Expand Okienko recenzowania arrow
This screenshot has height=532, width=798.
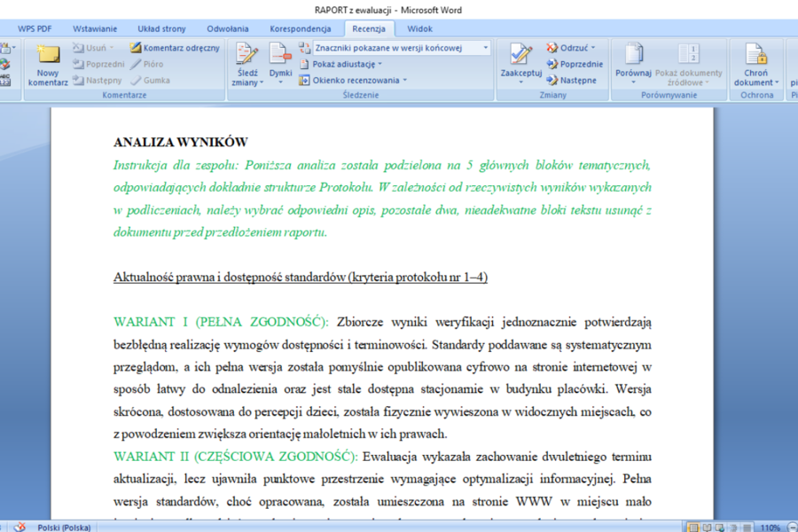[405, 81]
